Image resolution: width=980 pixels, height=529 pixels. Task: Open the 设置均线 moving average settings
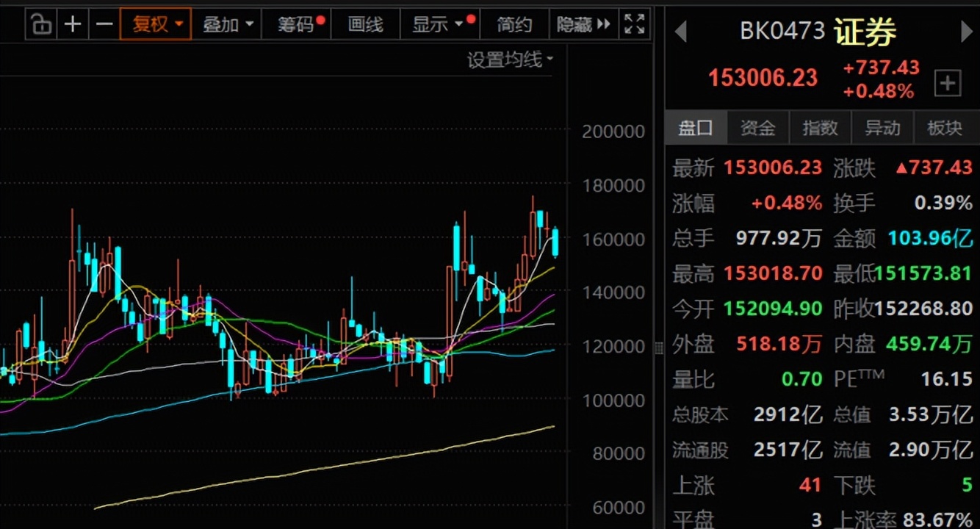[511, 60]
